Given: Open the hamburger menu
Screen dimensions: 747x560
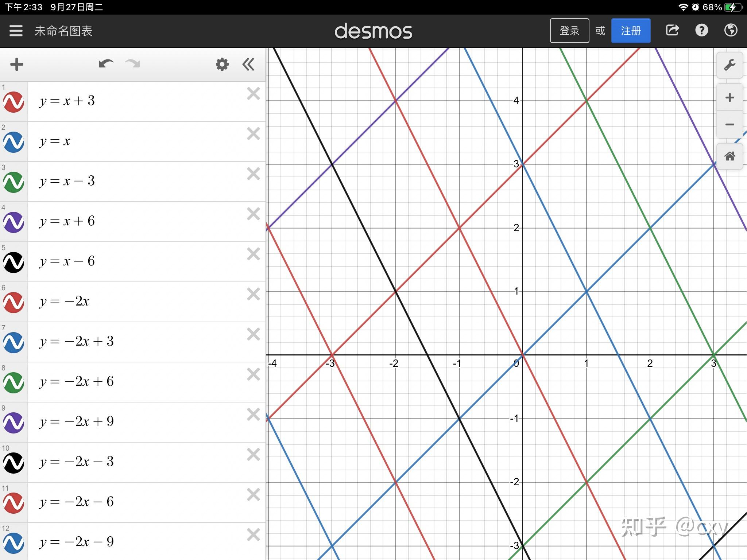Looking at the screenshot, I should (x=16, y=31).
